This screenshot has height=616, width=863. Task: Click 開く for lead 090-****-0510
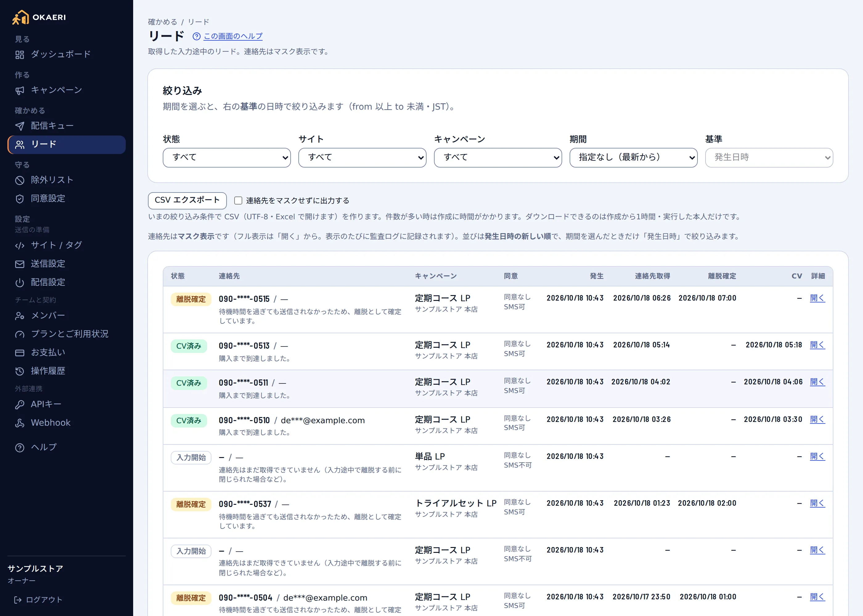[x=817, y=419]
